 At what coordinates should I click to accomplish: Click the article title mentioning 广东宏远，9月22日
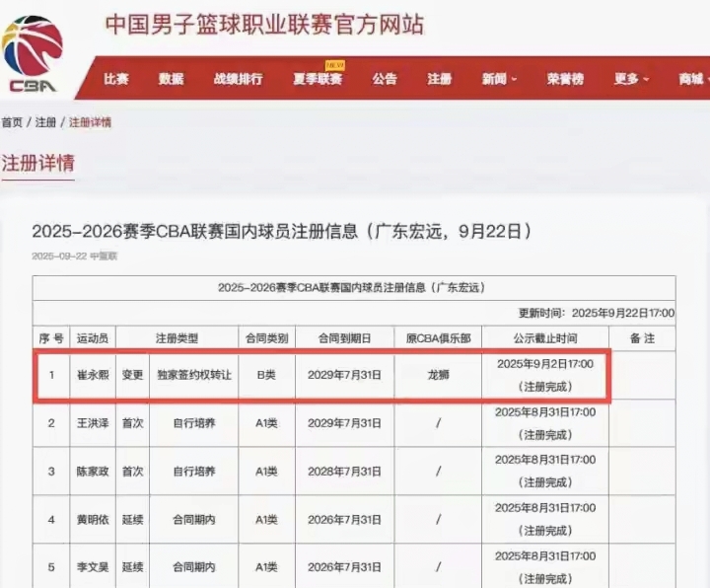coord(282,232)
